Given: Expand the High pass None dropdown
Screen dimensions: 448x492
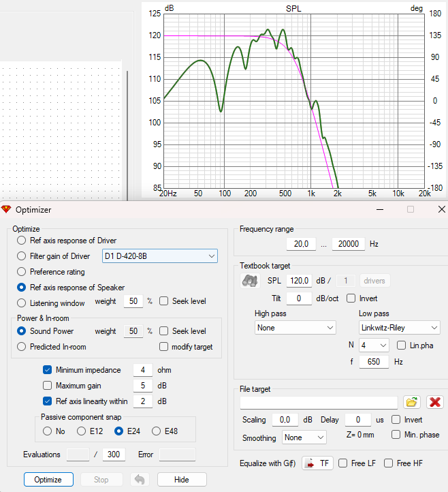Looking at the screenshot, I should [x=295, y=328].
